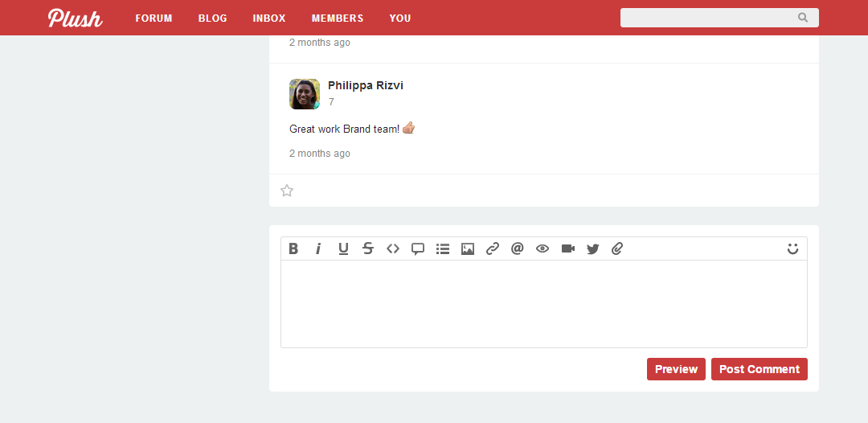Image resolution: width=868 pixels, height=423 pixels.
Task: Embed a video with the camera icon
Action: pyautogui.click(x=568, y=248)
